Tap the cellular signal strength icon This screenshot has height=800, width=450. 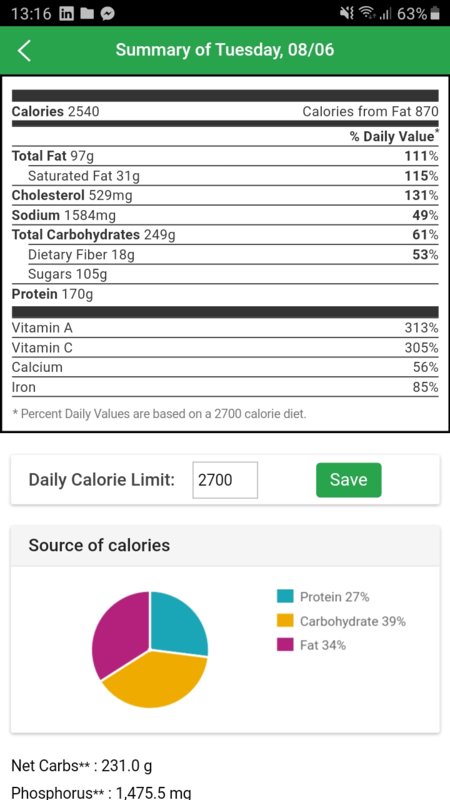point(383,14)
